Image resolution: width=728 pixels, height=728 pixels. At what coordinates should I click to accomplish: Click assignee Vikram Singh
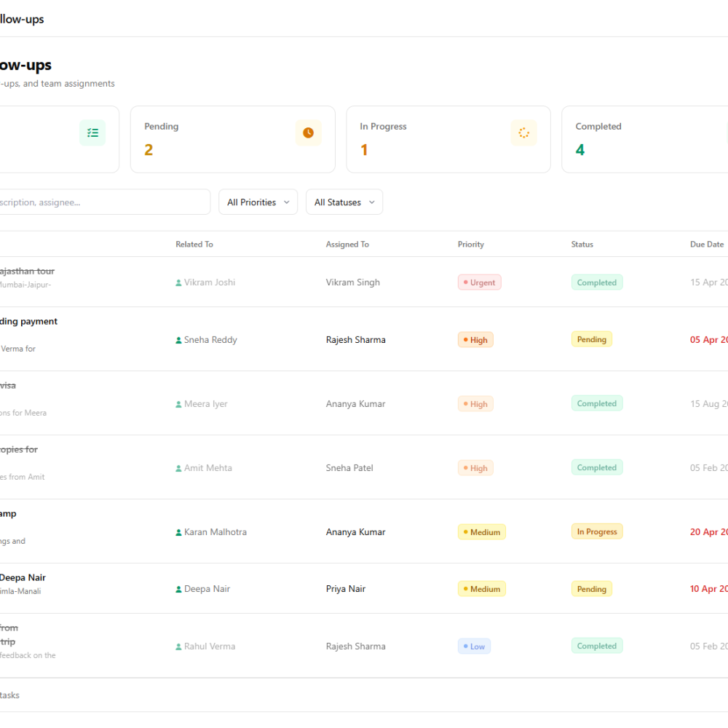click(353, 282)
